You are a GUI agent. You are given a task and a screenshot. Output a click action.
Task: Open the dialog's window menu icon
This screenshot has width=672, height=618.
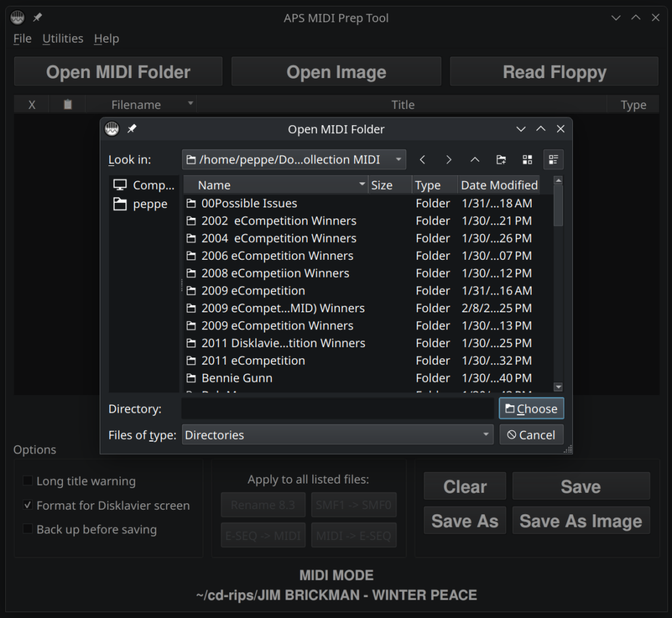(112, 129)
